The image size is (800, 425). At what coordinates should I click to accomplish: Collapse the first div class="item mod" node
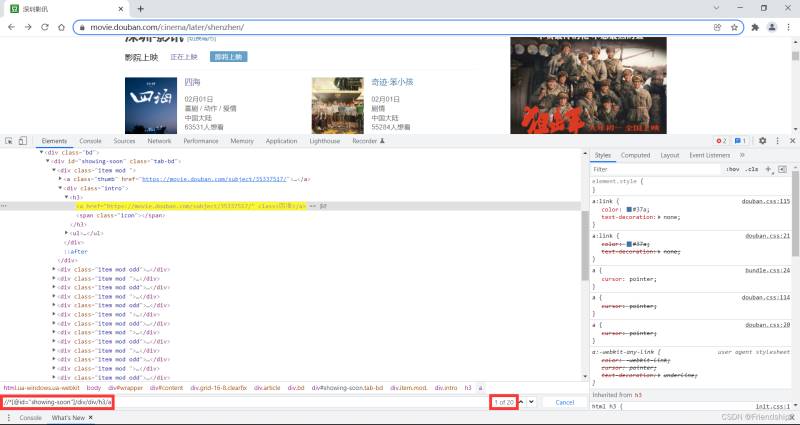[x=54, y=170]
